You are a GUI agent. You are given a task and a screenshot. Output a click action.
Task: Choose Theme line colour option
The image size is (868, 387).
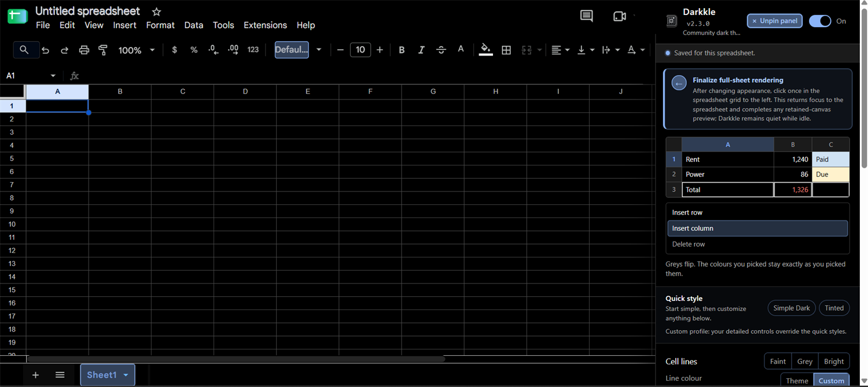tap(797, 380)
